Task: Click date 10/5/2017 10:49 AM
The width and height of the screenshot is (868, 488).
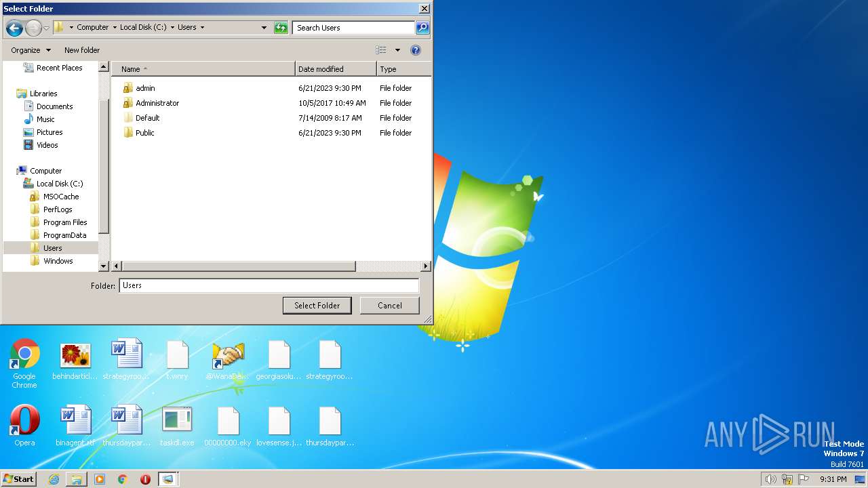Action: (x=332, y=103)
